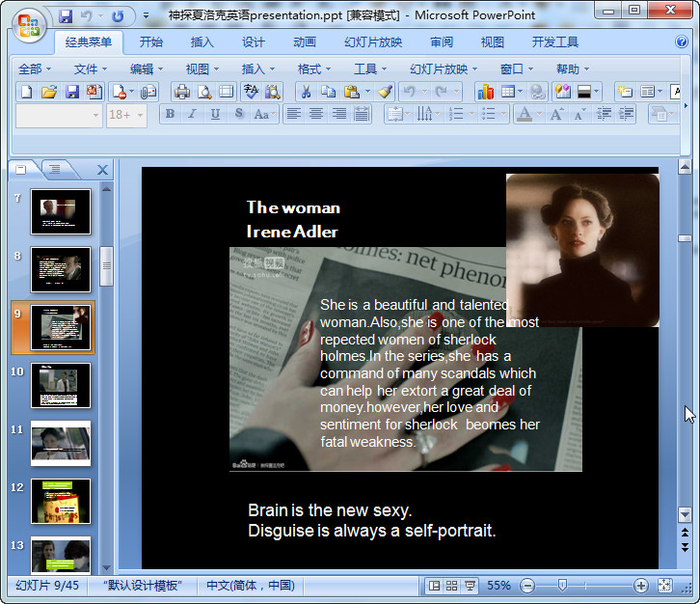Open the 幻灯片放映 classic menu dropdown
This screenshot has width=700, height=604.
(444, 69)
